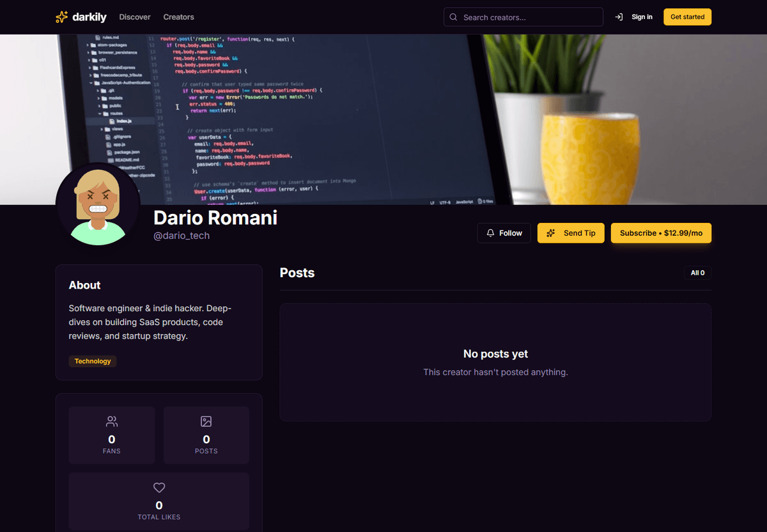The height and width of the screenshot is (532, 767).
Task: Open the Creators page
Action: click(x=178, y=17)
